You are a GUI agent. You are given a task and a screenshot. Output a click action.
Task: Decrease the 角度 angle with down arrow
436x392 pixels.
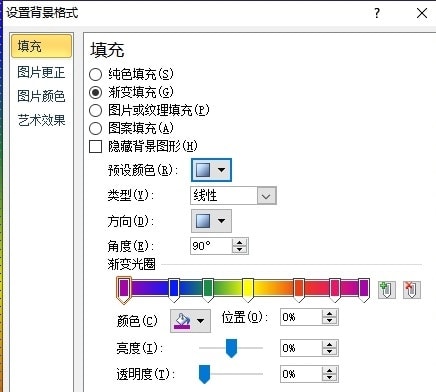(x=240, y=250)
